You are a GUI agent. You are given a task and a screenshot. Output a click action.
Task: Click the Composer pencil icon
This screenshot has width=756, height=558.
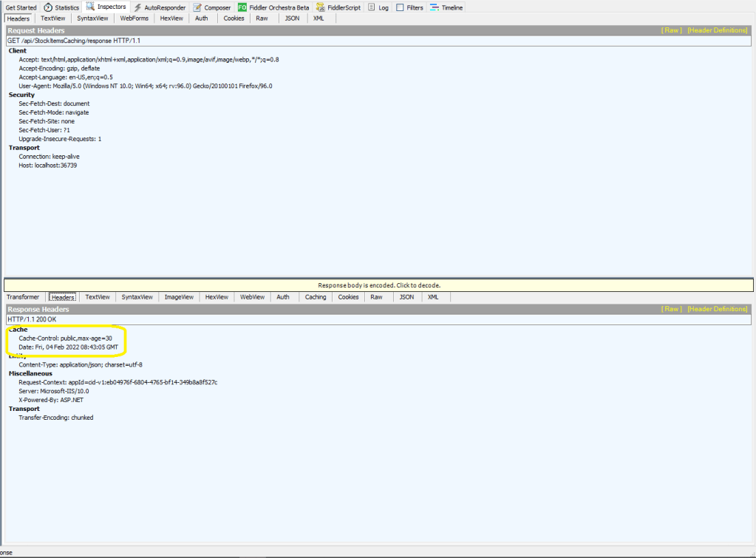[x=198, y=7]
